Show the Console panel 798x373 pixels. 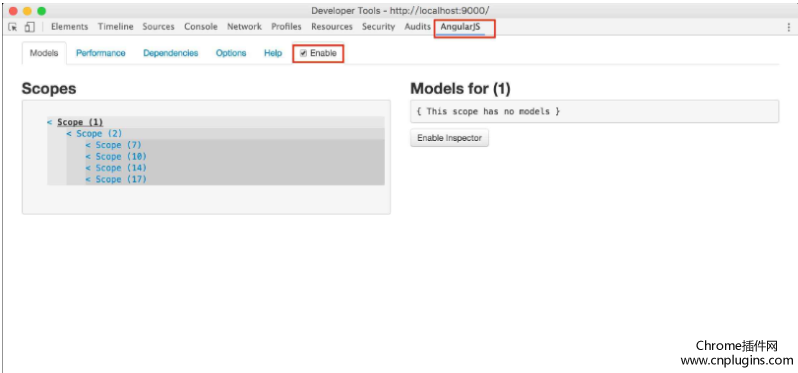(x=201, y=27)
